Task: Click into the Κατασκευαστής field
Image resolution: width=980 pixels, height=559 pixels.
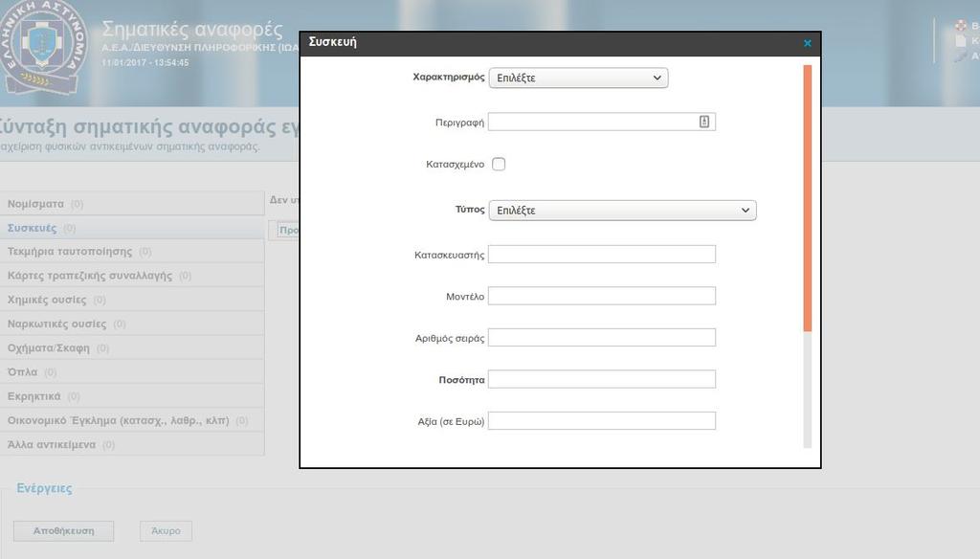Action: [601, 255]
